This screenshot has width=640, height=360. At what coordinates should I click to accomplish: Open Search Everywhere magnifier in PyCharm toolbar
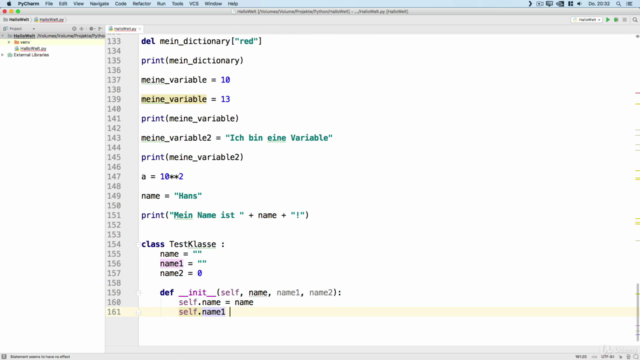tap(635, 20)
